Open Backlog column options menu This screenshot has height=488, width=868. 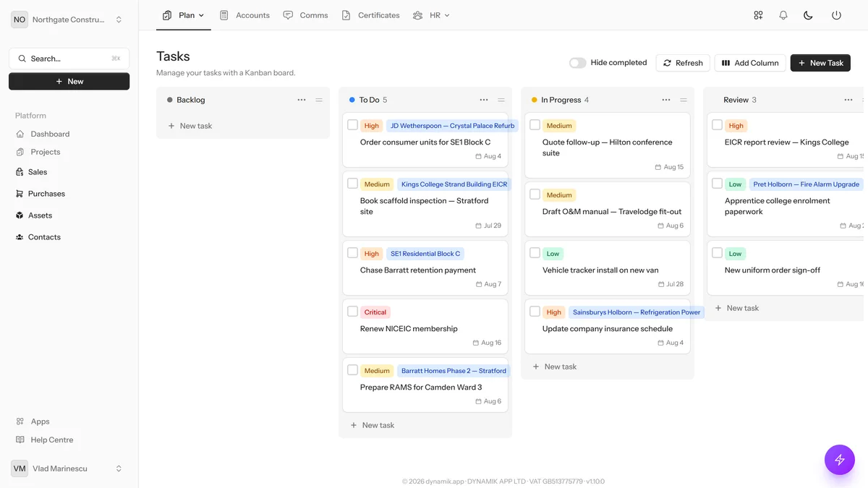(302, 100)
